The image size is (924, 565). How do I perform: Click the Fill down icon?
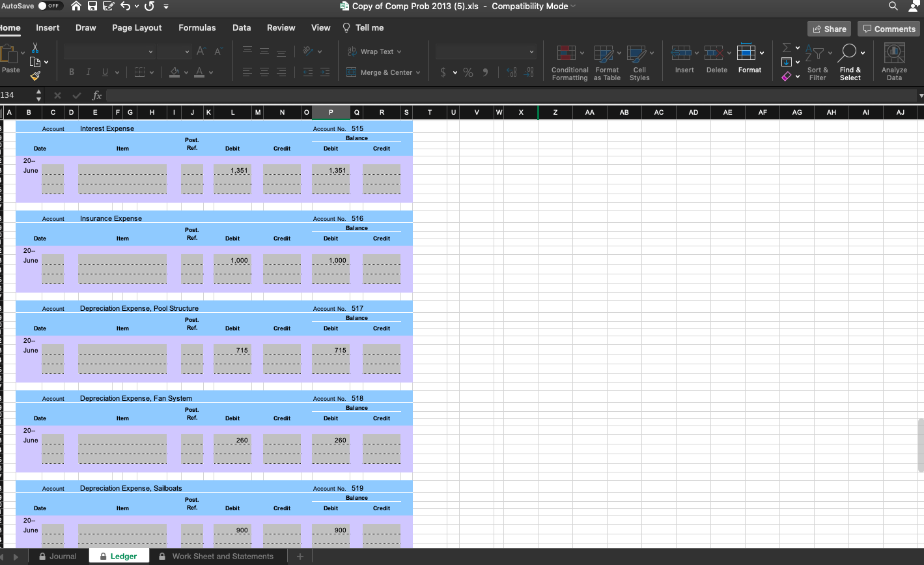pos(787,62)
